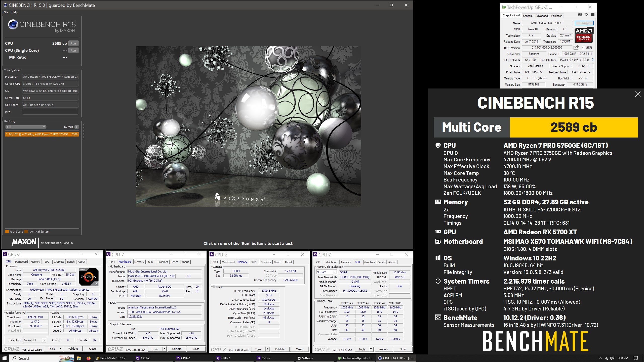Run the CPU (Single Core) test
Image resolution: width=644 pixels, height=362 pixels.
[x=73, y=50]
